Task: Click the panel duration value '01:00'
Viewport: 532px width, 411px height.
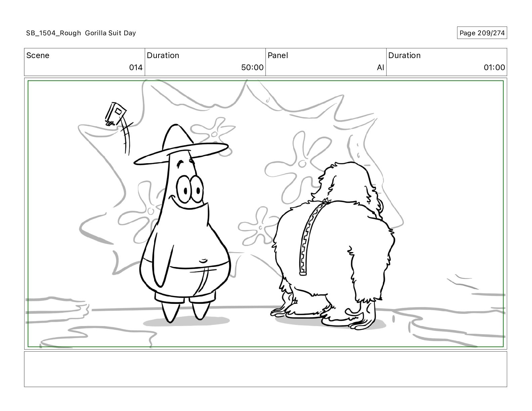Action: (x=494, y=67)
